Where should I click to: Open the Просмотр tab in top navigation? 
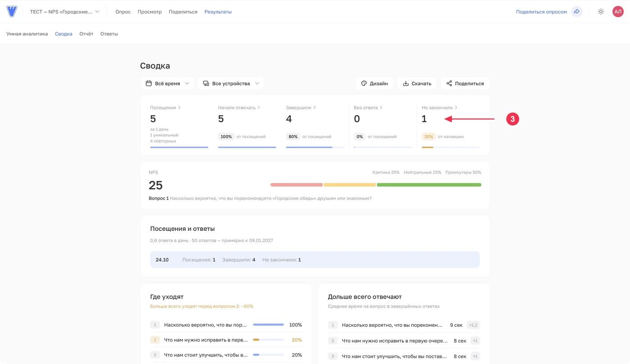coord(149,12)
